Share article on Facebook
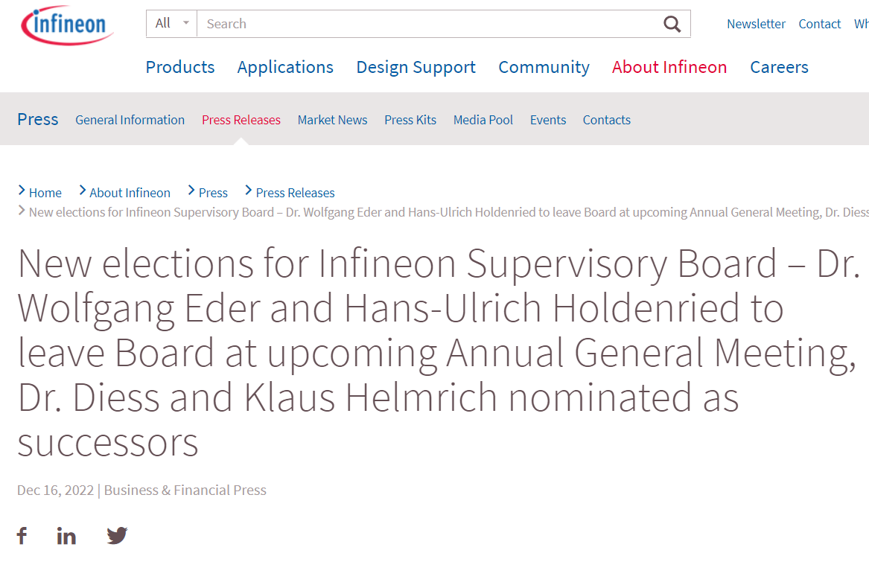 [22, 535]
